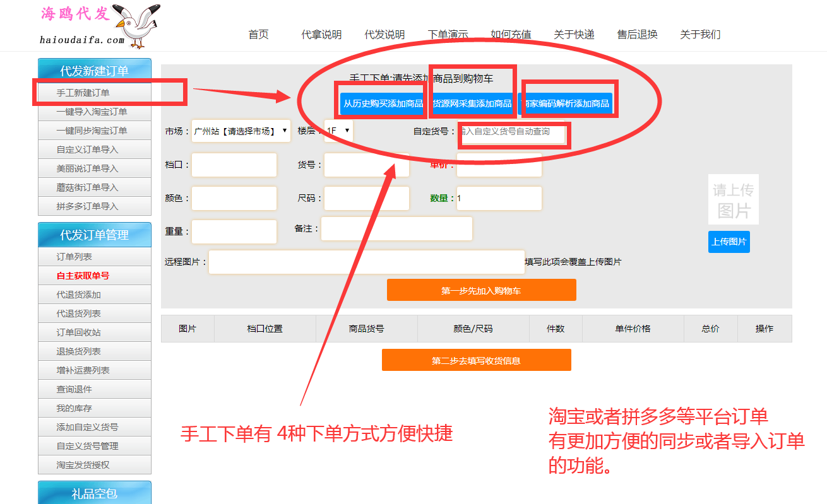
Task: Focus the 自定货号 input field
Action: [513, 132]
